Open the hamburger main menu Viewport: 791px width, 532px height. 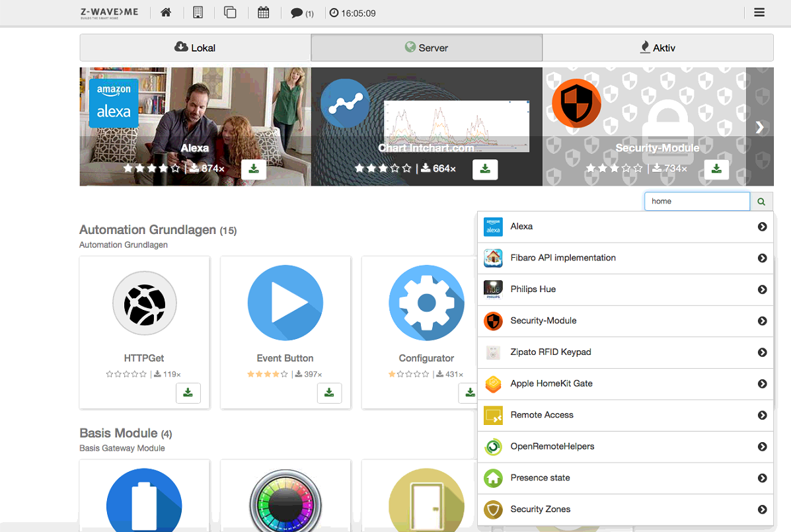(759, 13)
